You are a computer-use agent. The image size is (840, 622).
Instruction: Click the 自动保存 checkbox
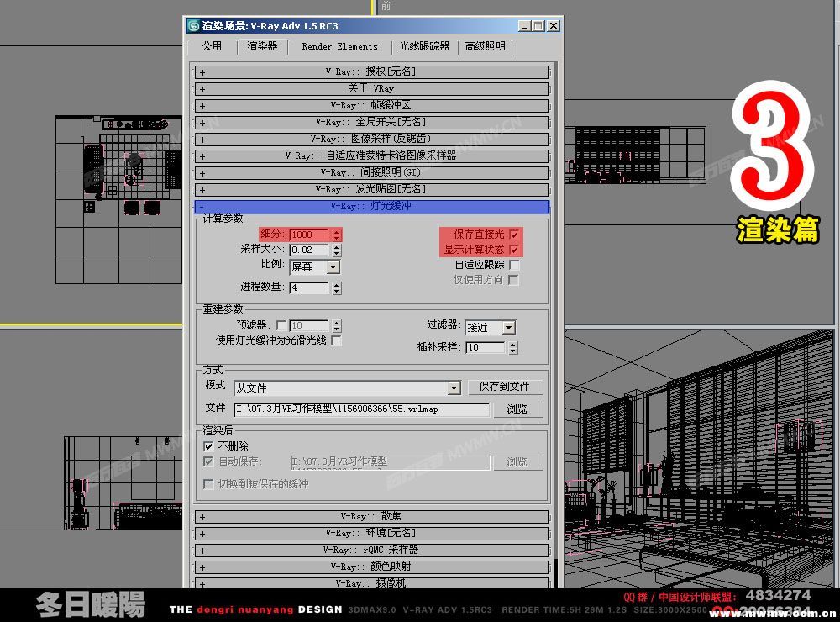[x=208, y=461]
